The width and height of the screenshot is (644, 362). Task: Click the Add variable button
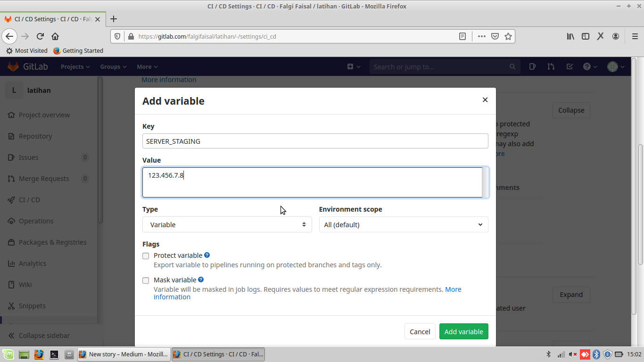463,331
